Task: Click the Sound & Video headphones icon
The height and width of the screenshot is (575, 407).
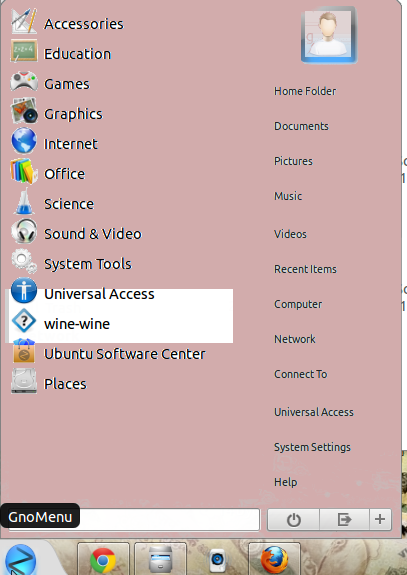Action: [24, 231]
